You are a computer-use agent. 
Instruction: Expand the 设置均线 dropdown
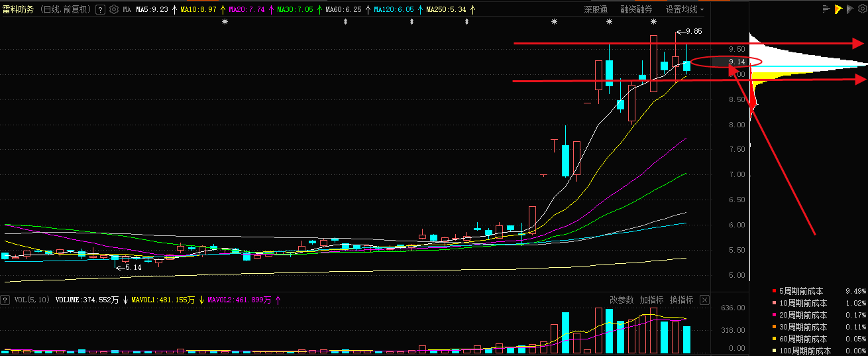684,10
